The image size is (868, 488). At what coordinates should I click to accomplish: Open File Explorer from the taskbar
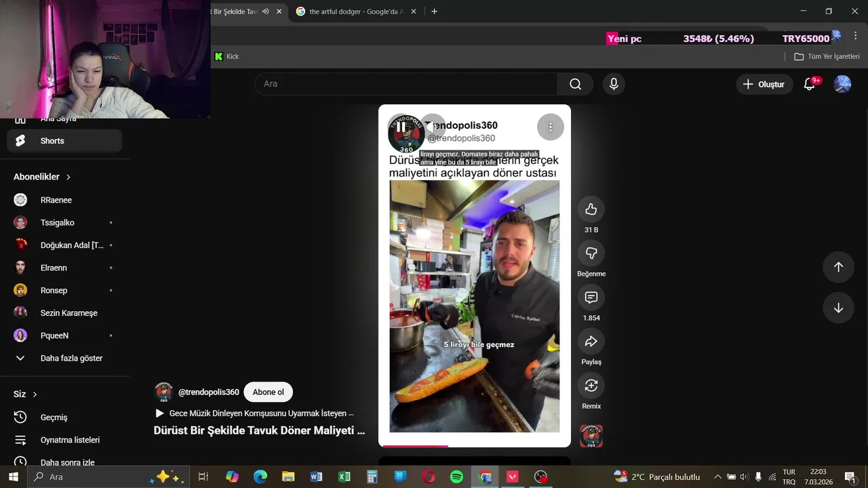pyautogui.click(x=288, y=477)
